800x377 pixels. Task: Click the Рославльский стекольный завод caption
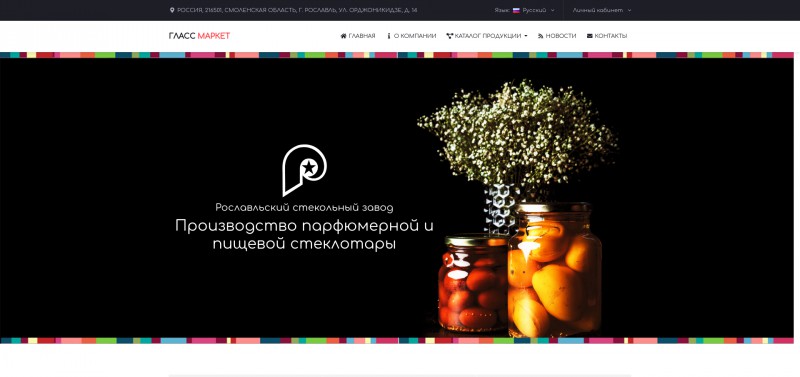pos(304,208)
